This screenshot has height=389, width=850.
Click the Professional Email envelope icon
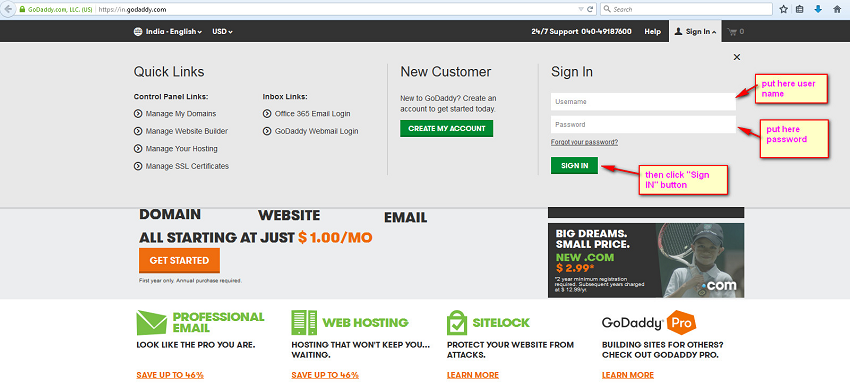point(152,323)
